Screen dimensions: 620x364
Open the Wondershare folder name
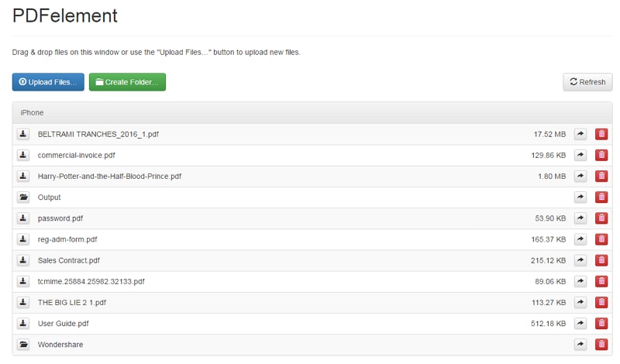[60, 344]
